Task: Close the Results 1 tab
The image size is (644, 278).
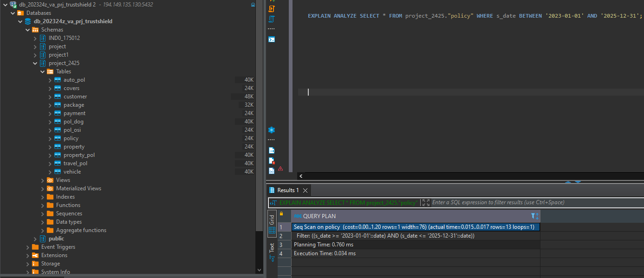Action: (x=305, y=190)
